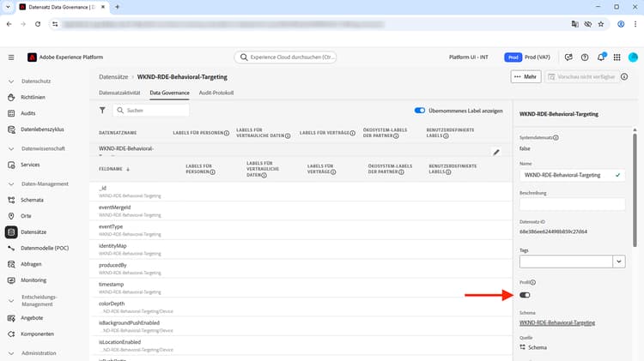
Task: Open the app switcher grid icon
Action: click(x=617, y=57)
